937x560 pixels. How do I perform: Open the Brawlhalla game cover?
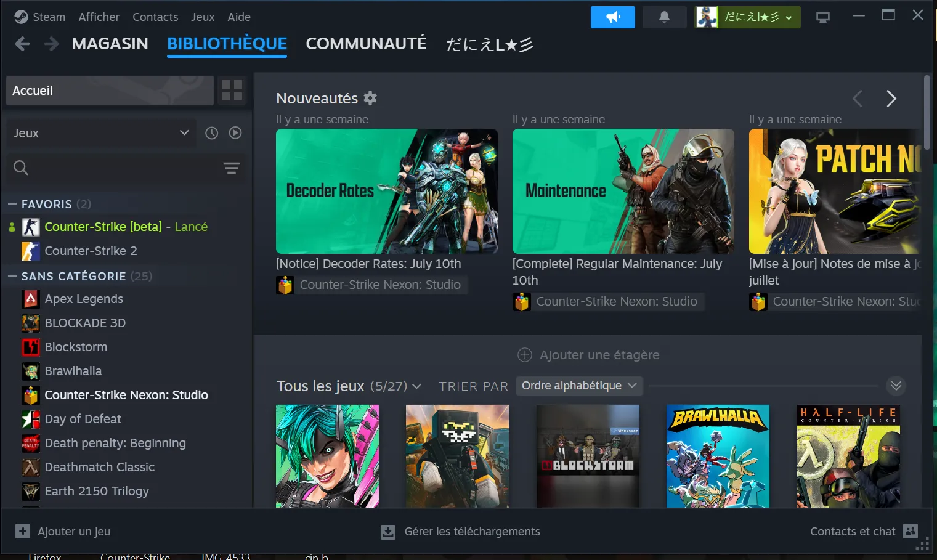pyautogui.click(x=718, y=456)
